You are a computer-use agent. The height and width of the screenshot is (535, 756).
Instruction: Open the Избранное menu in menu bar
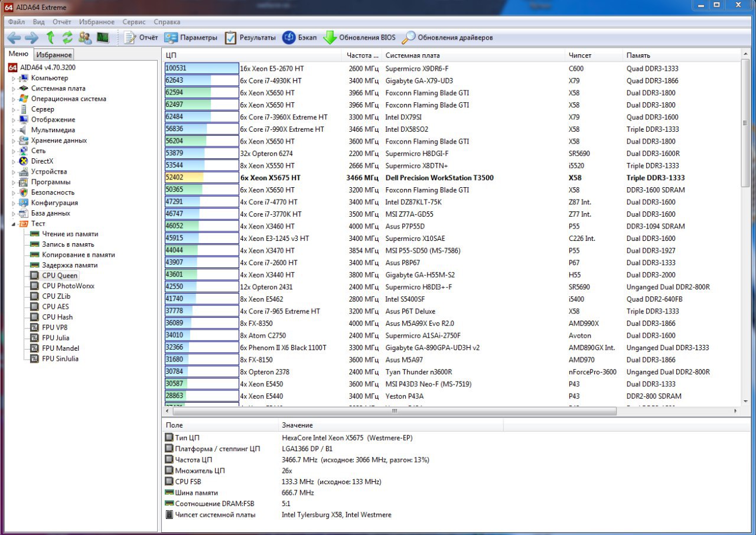point(97,22)
